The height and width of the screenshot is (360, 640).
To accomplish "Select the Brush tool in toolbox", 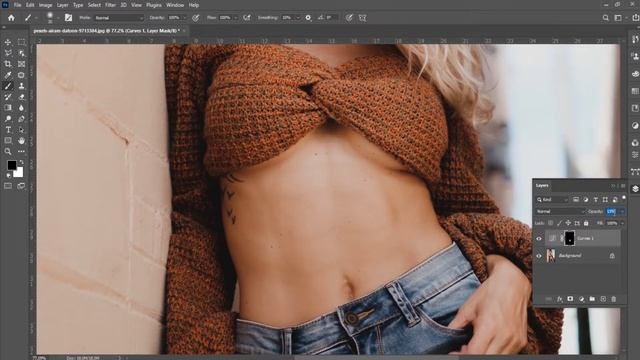I will pyautogui.click(x=8, y=86).
